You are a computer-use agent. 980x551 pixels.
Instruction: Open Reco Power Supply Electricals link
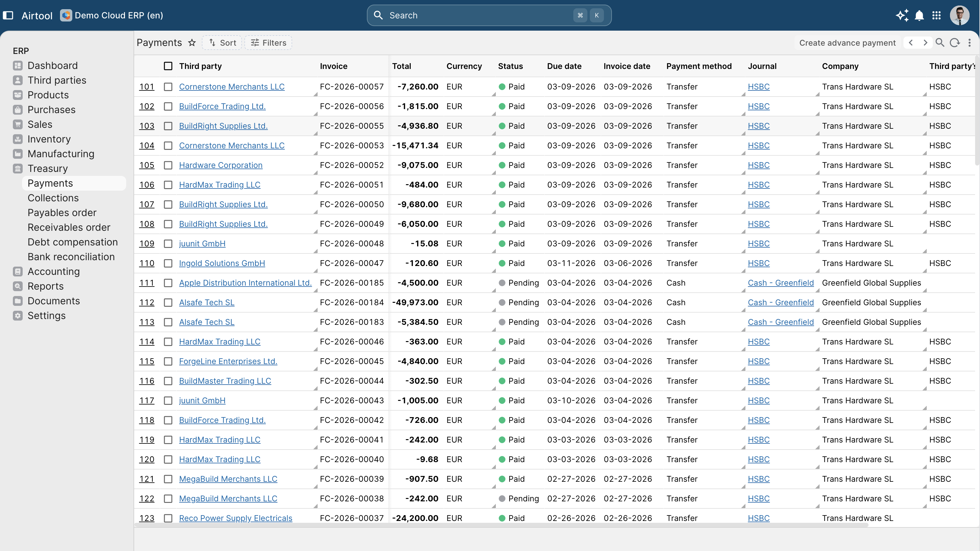pyautogui.click(x=236, y=518)
